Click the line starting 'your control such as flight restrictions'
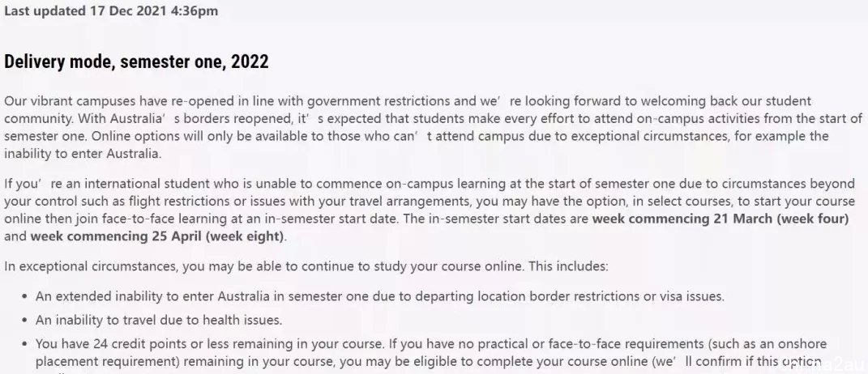This screenshot has width=868, height=374. click(x=429, y=201)
